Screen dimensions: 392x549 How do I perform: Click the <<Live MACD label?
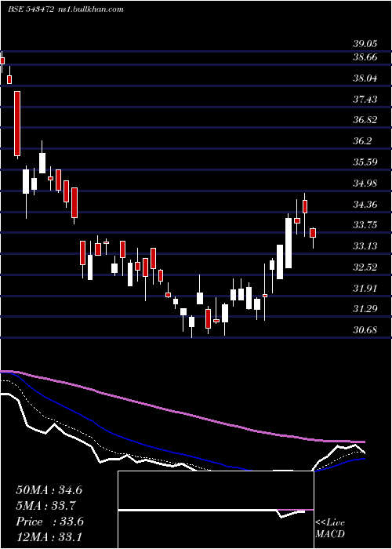click(330, 529)
